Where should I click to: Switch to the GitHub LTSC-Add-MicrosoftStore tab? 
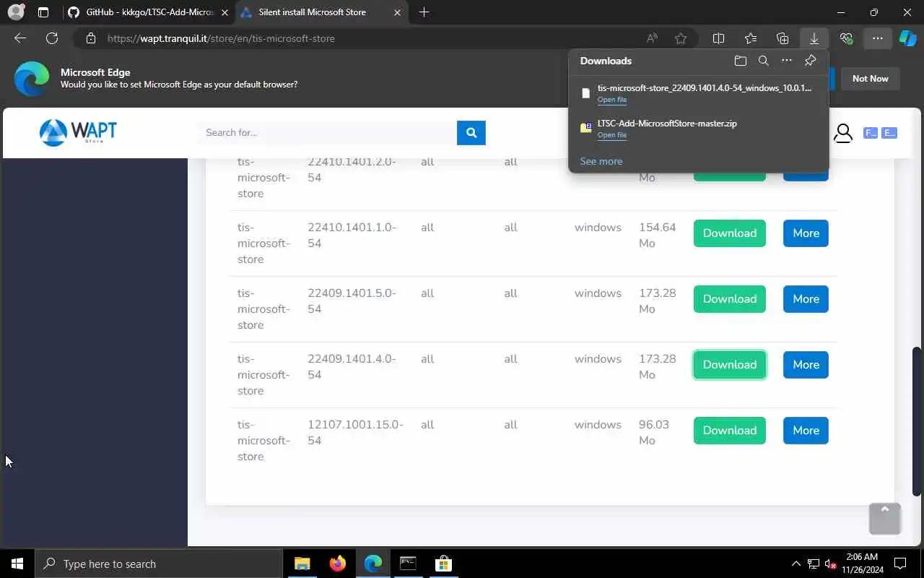(x=148, y=12)
